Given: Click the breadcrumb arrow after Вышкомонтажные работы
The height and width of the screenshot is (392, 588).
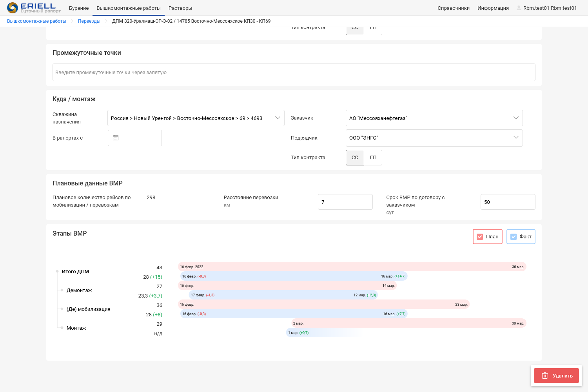Looking at the screenshot, I should [72, 21].
